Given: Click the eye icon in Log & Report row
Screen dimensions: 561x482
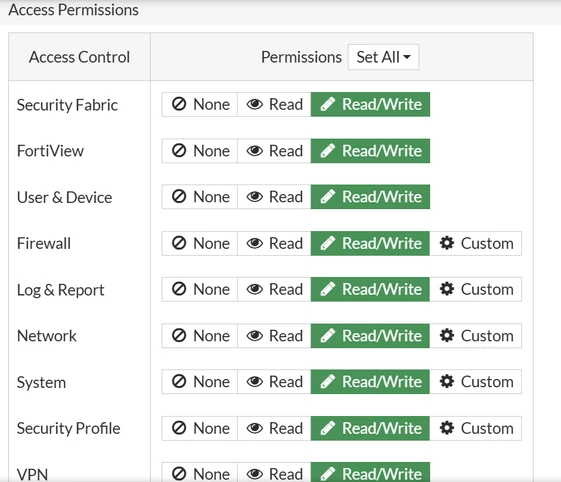Looking at the screenshot, I should point(255,289).
